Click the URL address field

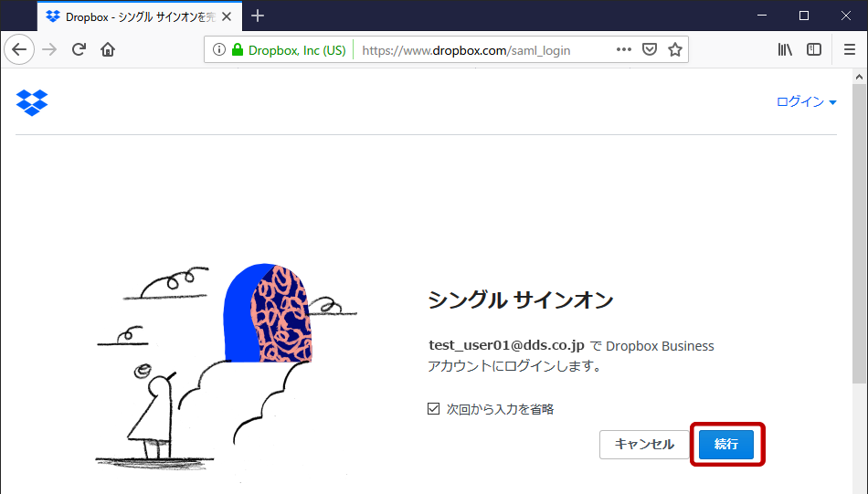(x=475, y=50)
